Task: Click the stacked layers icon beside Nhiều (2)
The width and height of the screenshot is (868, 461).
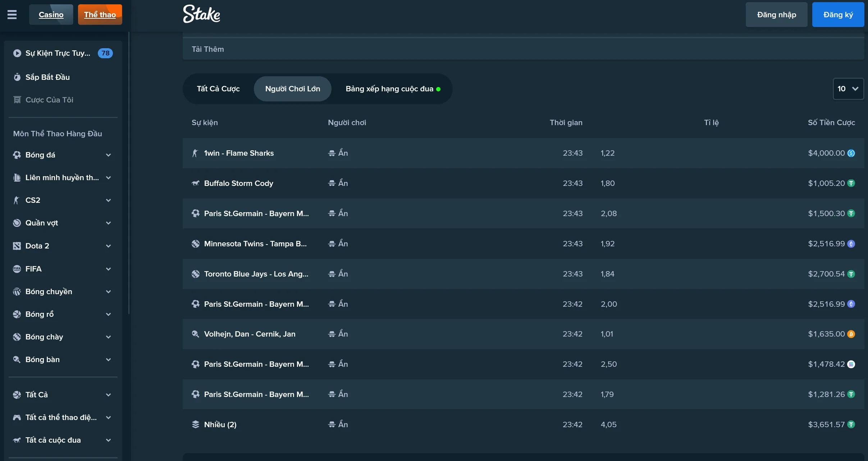Action: tap(196, 425)
